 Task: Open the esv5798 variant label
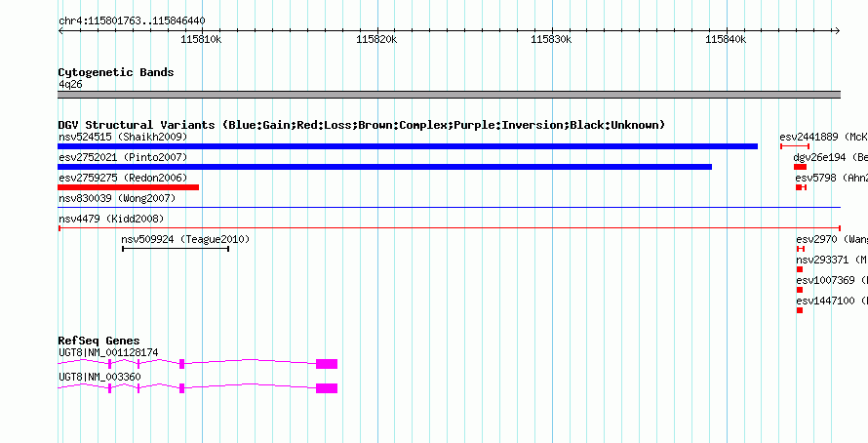click(x=832, y=178)
